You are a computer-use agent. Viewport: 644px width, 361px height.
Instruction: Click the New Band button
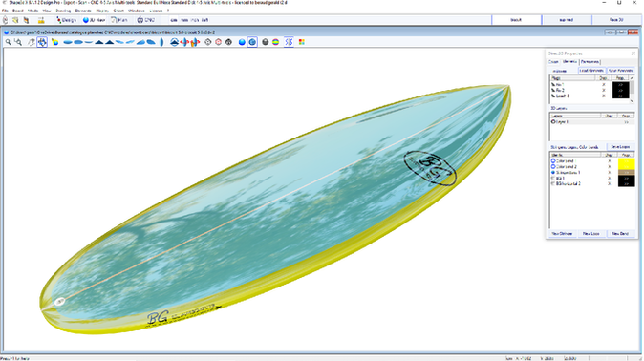pyautogui.click(x=620, y=233)
